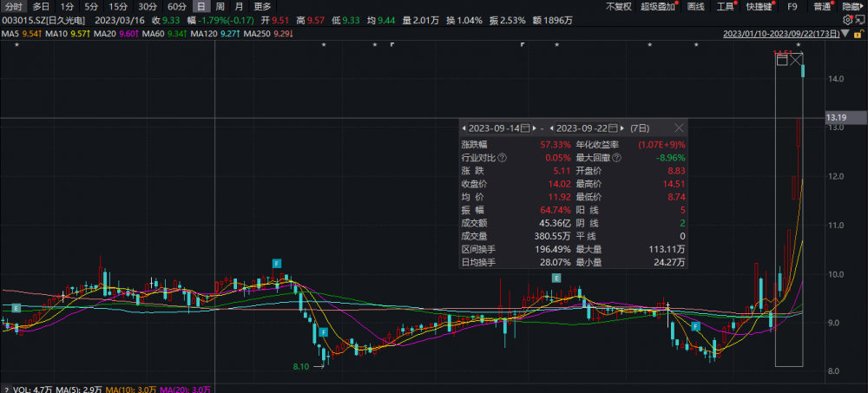The height and width of the screenshot is (393, 868).
Task: Close the interval statistics popup
Action: 679,128
